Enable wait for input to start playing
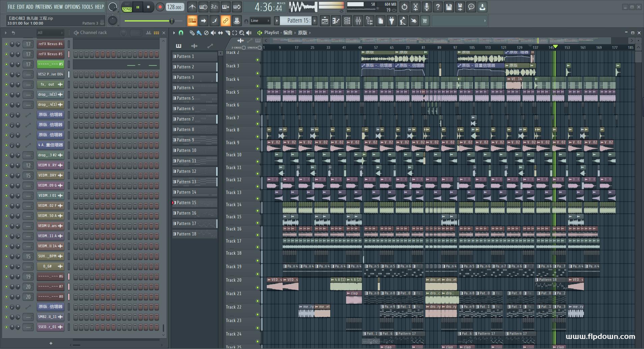The height and width of the screenshot is (349, 644). [203, 7]
